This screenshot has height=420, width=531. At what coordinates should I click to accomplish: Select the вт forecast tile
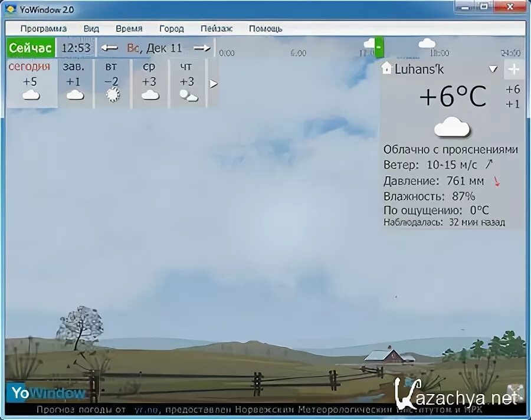[112, 83]
